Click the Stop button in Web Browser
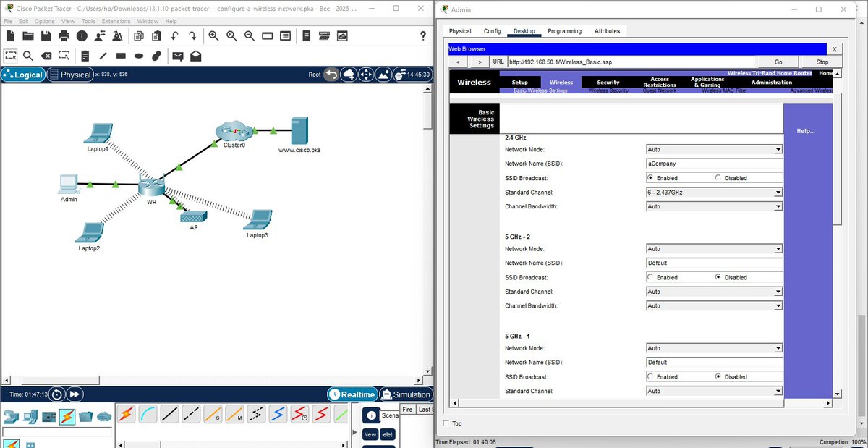Screen dimensions: 868x448 tap(822, 62)
